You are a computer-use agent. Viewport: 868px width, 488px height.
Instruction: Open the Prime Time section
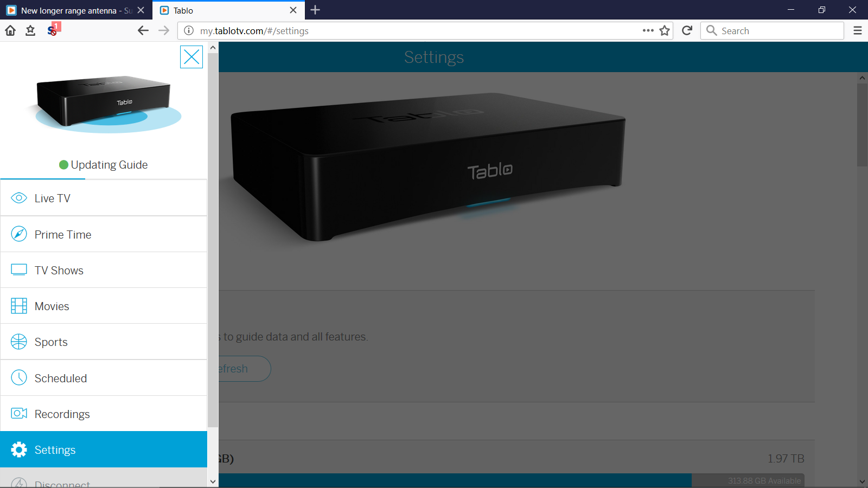104,234
